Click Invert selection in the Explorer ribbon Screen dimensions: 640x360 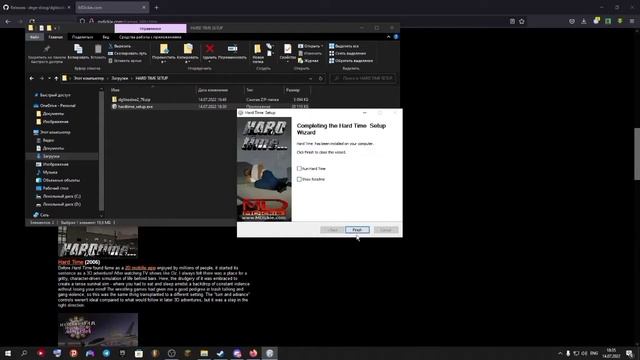(351, 61)
